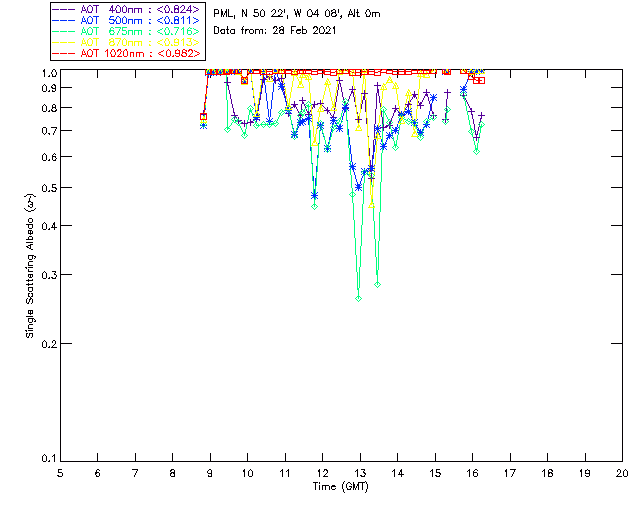Click the x-axis tick label 16

click(472, 473)
